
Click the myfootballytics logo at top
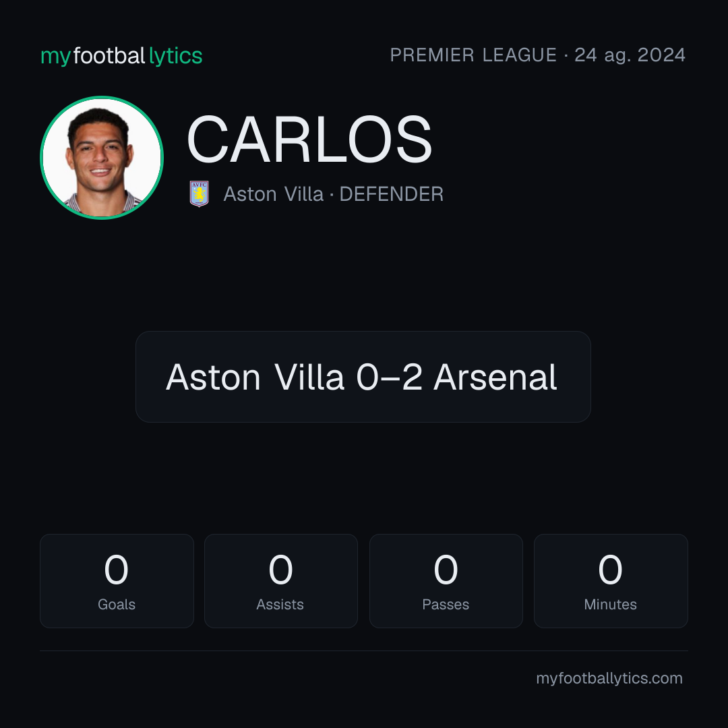tap(121, 56)
